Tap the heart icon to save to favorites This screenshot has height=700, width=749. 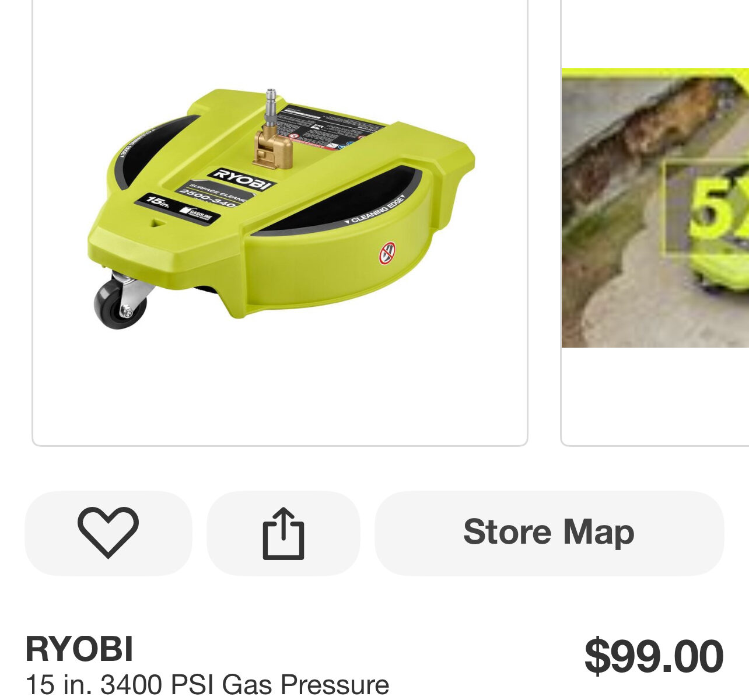[x=108, y=533]
